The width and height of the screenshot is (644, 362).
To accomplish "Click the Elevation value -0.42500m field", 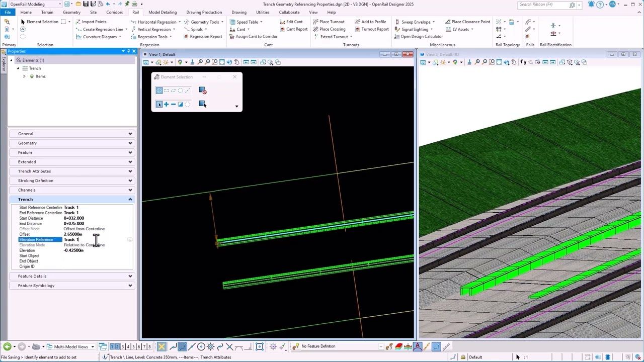I will (x=98, y=250).
